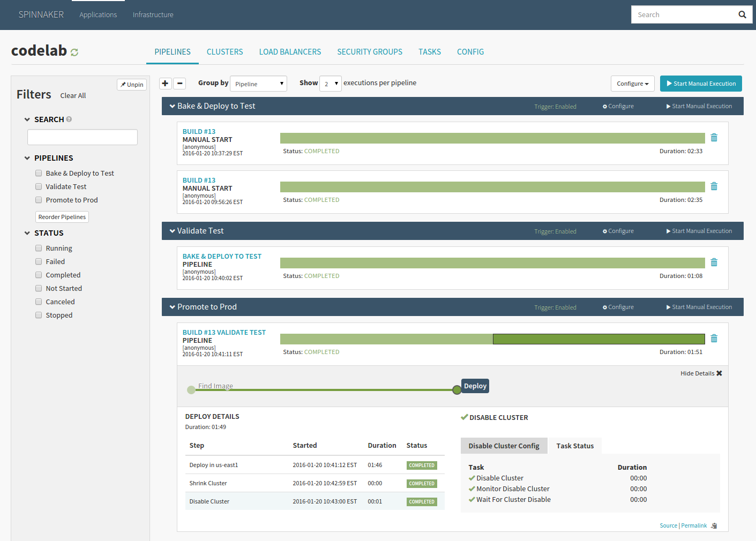The height and width of the screenshot is (541, 756).
Task: Delete the Validate Test execution via trash icon
Action: (x=714, y=262)
